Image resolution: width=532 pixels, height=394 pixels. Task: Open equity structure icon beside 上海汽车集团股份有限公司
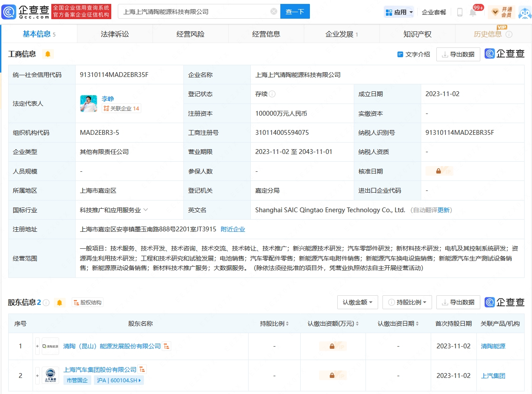[143, 370]
